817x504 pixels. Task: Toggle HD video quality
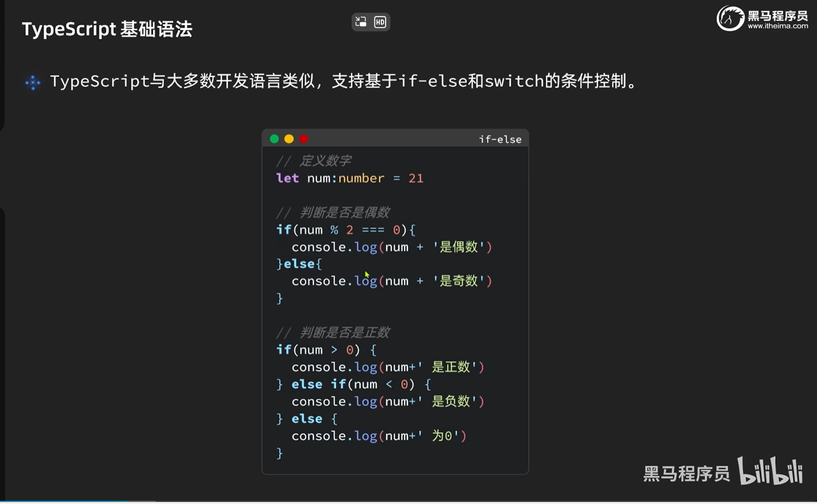coord(380,22)
